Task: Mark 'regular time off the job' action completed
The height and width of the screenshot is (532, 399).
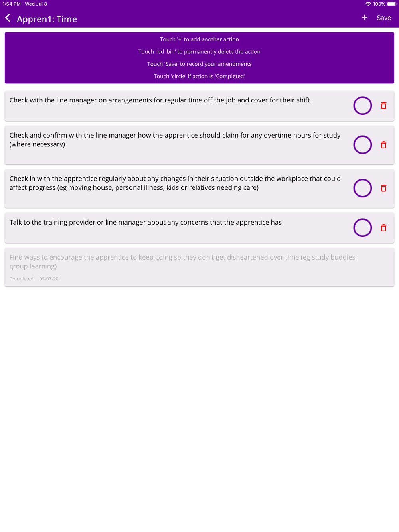Action: tap(362, 106)
